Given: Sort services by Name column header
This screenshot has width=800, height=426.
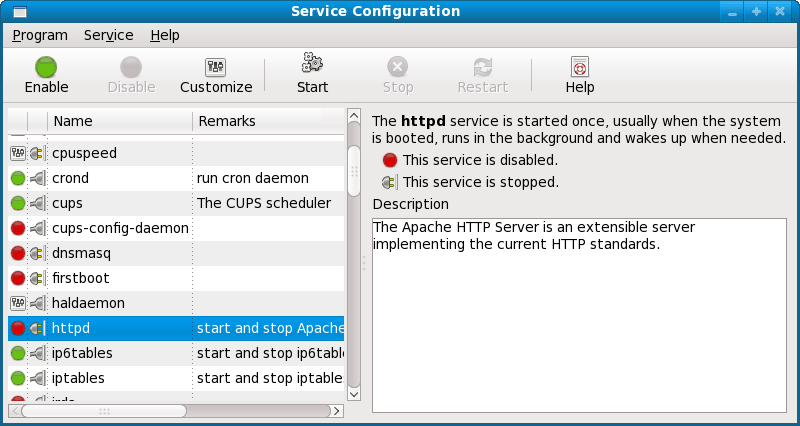Looking at the screenshot, I should click(x=118, y=121).
